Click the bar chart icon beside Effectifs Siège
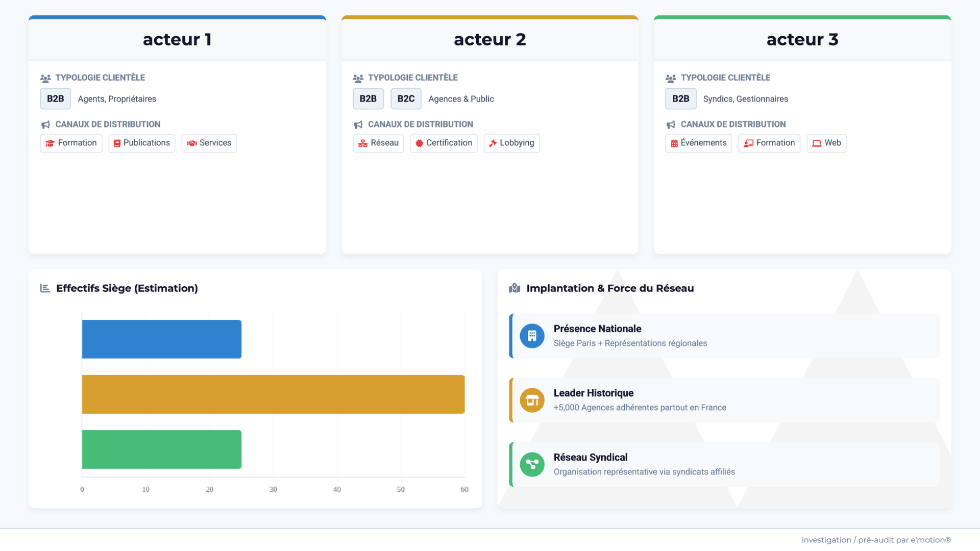The width and height of the screenshot is (980, 551). pyautogui.click(x=45, y=288)
